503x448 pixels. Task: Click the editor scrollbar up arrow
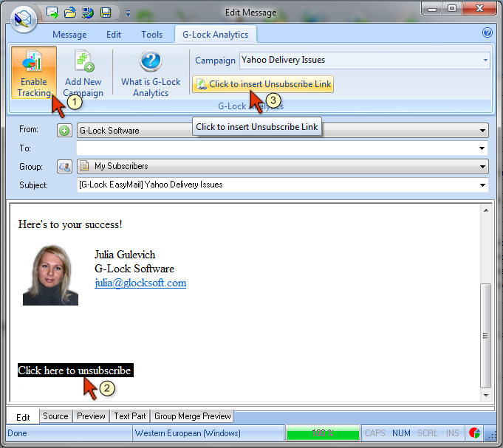point(486,210)
